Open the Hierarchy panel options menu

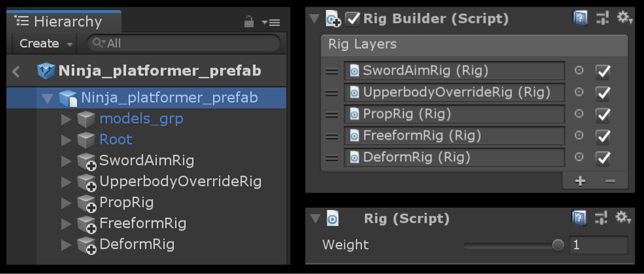tap(271, 22)
